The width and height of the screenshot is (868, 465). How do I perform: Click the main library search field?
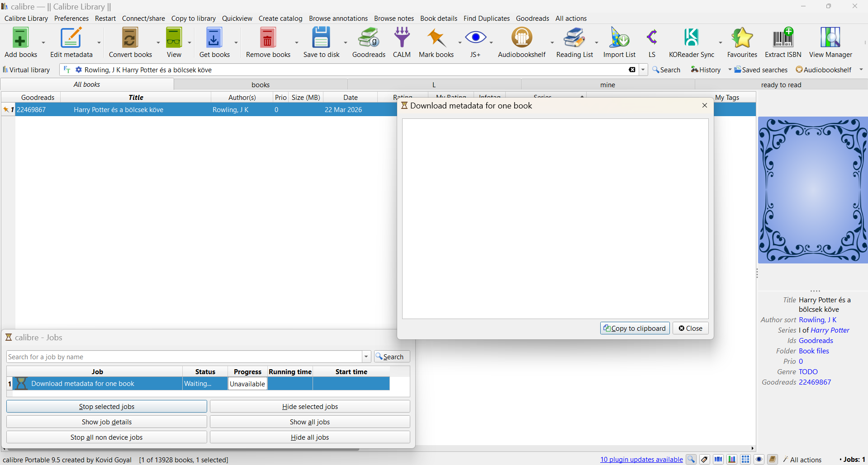coord(353,70)
